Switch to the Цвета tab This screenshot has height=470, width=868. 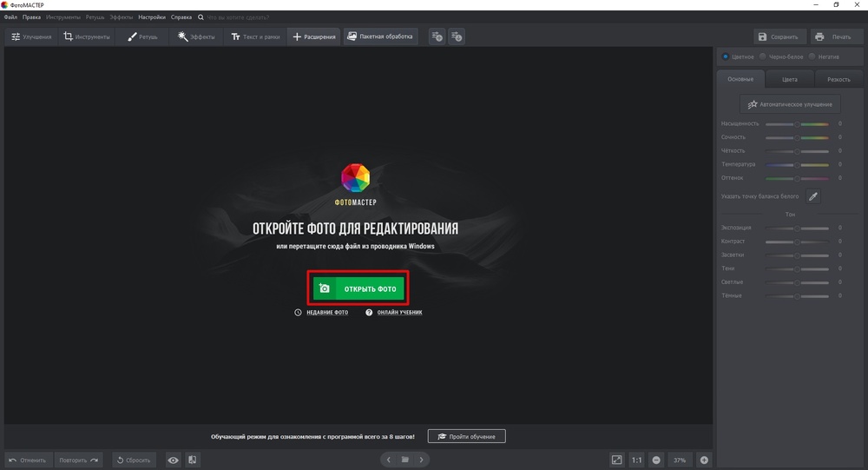790,79
